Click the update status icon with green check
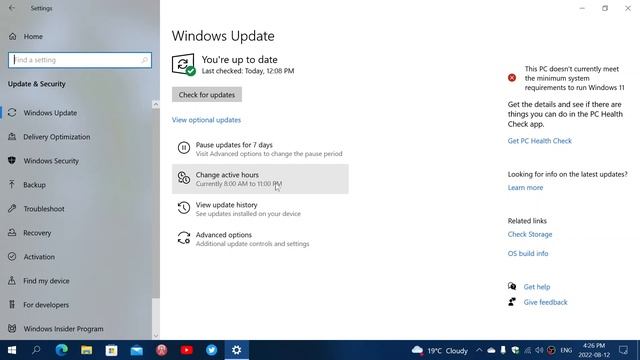 183,64
